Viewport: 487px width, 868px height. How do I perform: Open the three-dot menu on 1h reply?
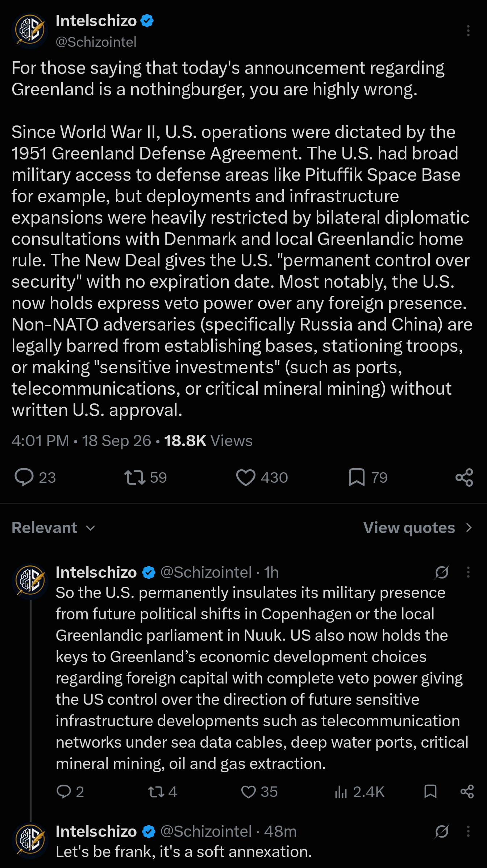click(468, 572)
